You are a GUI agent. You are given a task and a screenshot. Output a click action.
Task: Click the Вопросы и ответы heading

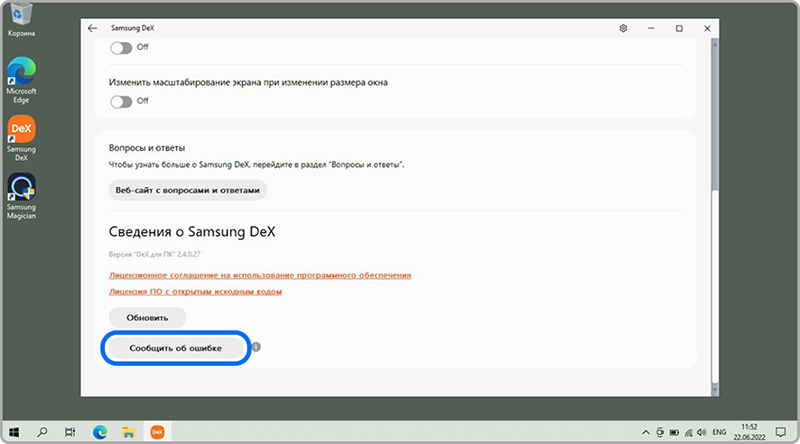(x=146, y=148)
